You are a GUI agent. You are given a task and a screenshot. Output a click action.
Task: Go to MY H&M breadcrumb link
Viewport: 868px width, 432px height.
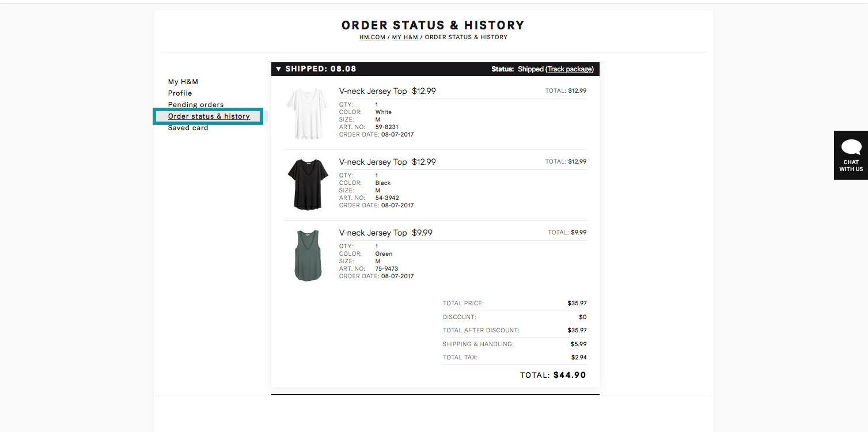[405, 37]
